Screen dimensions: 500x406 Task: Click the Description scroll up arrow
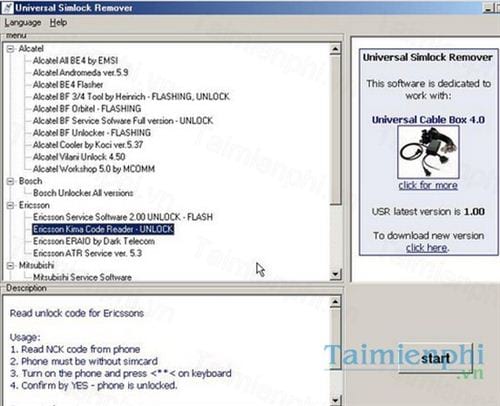(335, 302)
